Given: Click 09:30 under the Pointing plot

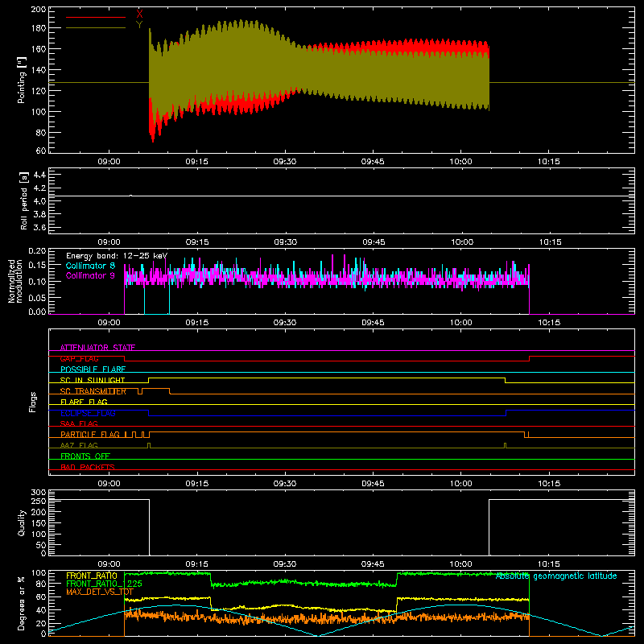Looking at the screenshot, I should 285,162.
